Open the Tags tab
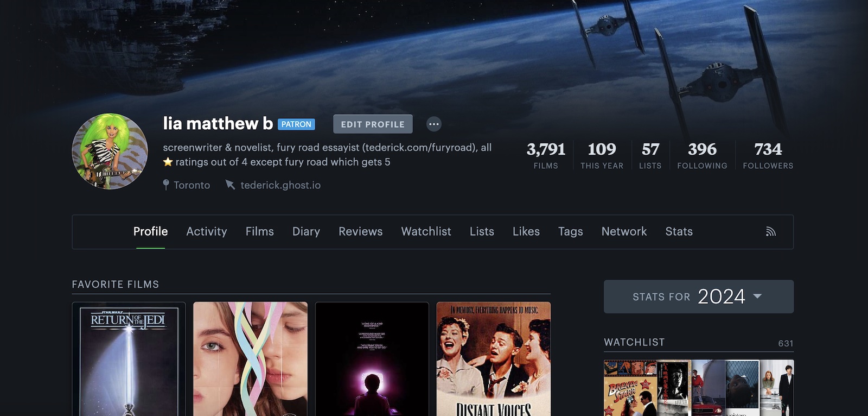Viewport: 868px width, 416px height. click(571, 232)
